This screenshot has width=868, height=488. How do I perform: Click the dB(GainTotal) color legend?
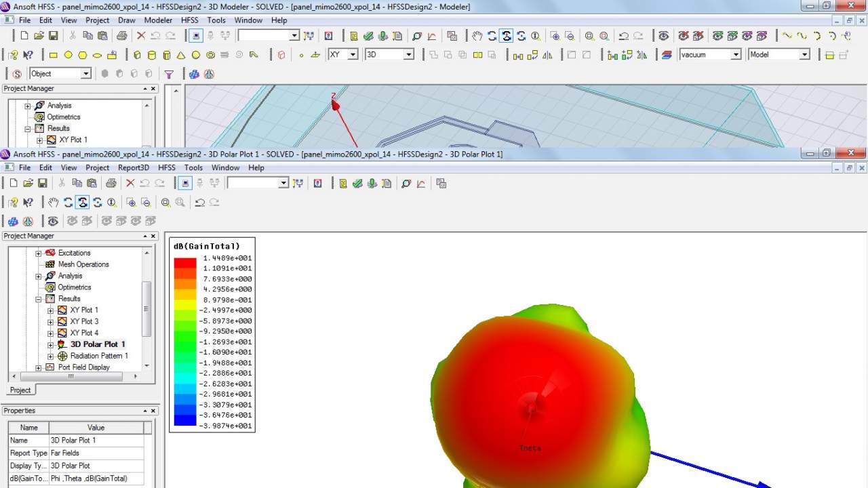pos(212,335)
